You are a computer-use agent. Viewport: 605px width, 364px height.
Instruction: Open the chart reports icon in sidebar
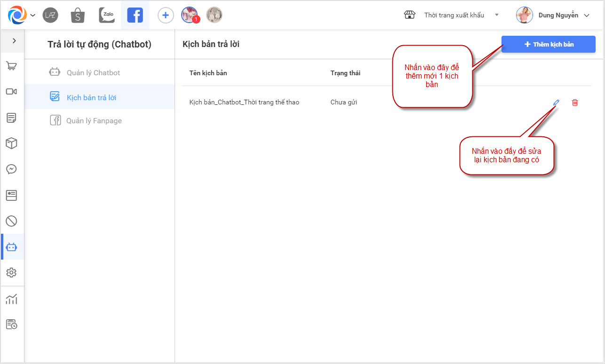[x=11, y=299]
